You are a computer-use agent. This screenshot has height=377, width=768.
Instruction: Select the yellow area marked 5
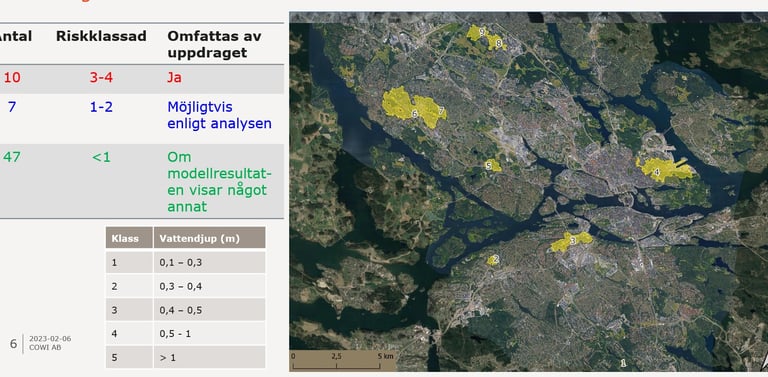tap(493, 165)
